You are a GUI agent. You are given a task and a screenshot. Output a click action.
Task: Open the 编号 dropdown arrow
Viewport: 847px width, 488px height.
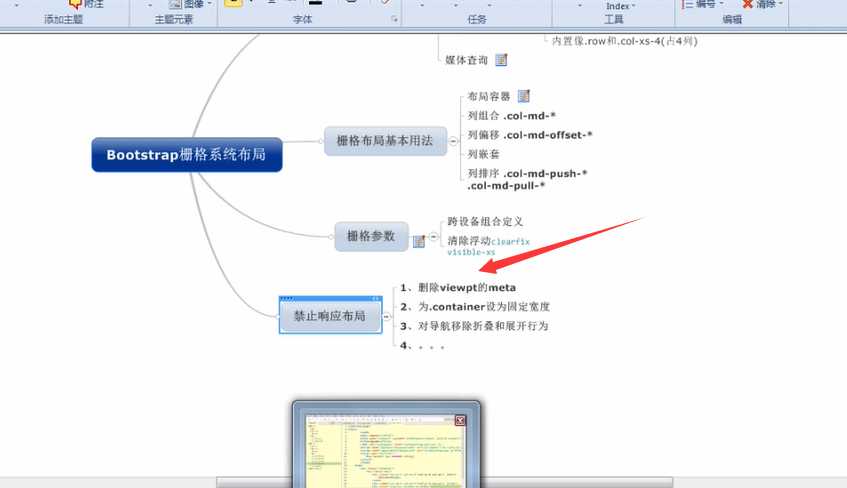[x=721, y=4]
